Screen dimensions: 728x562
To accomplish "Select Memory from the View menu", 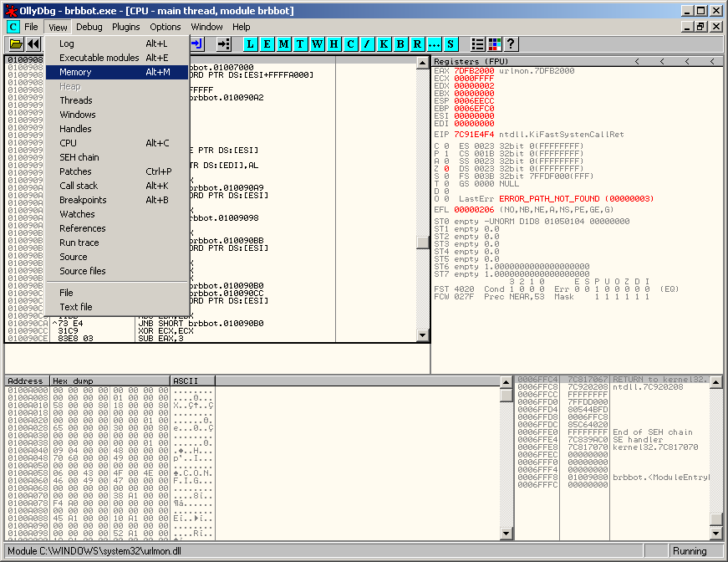I will tap(75, 72).
